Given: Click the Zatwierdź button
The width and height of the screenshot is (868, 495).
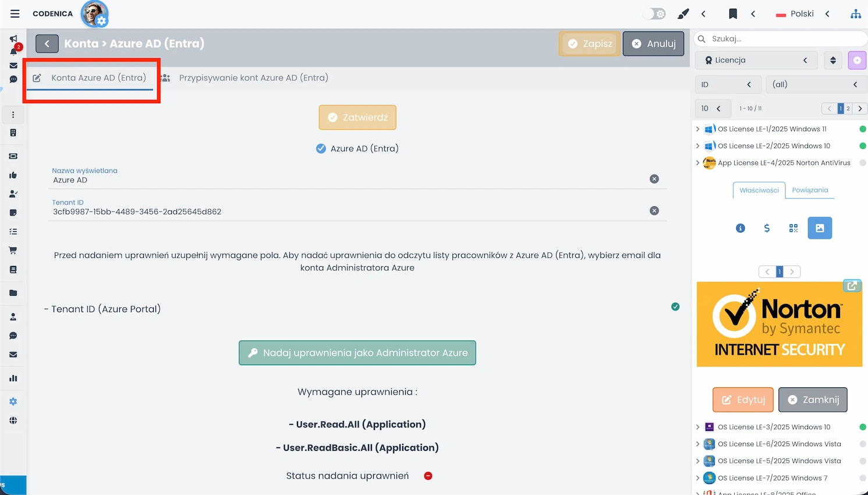Looking at the screenshot, I should [x=357, y=117].
